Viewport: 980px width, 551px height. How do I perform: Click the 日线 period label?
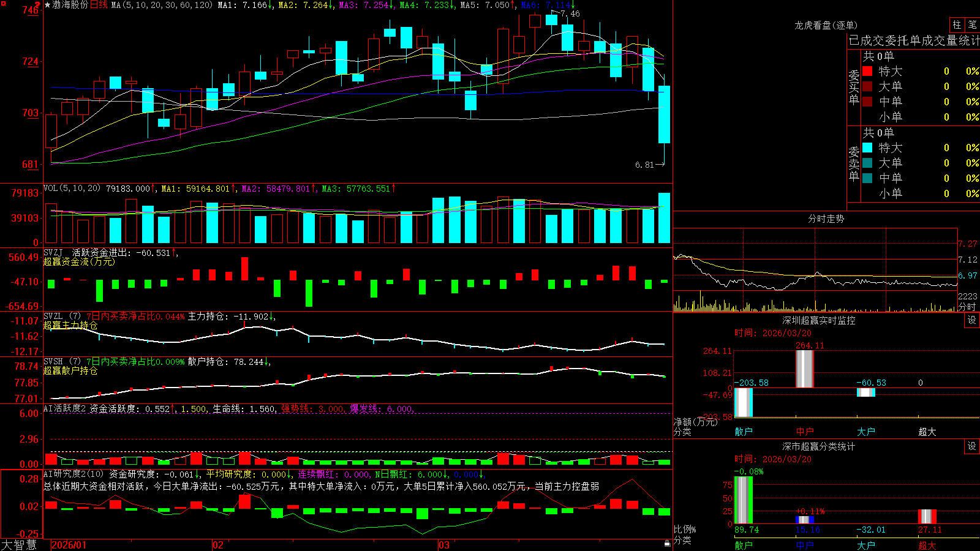pos(99,5)
